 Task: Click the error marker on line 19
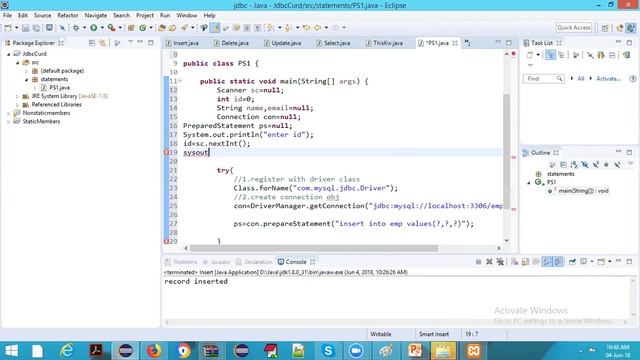[x=166, y=152]
